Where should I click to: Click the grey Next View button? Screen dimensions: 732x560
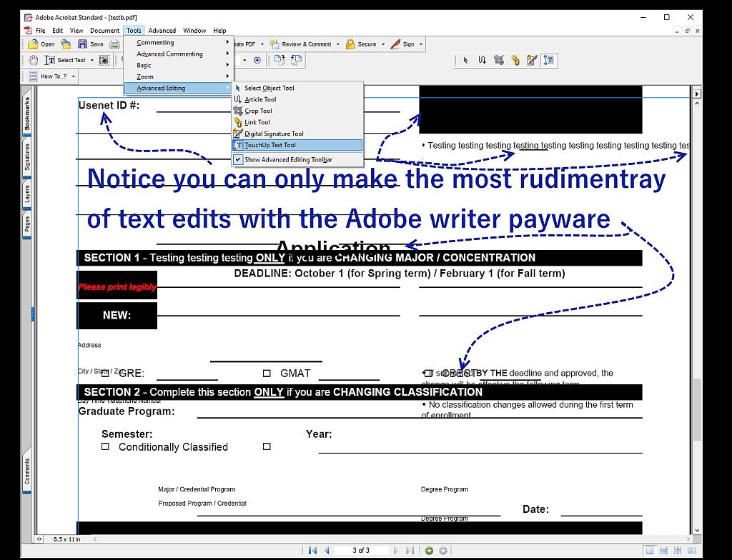coord(443,551)
